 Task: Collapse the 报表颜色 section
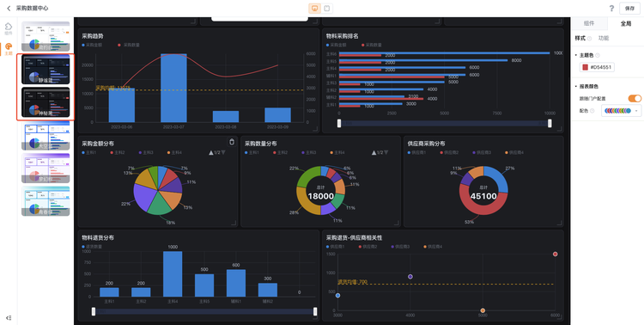click(576, 86)
